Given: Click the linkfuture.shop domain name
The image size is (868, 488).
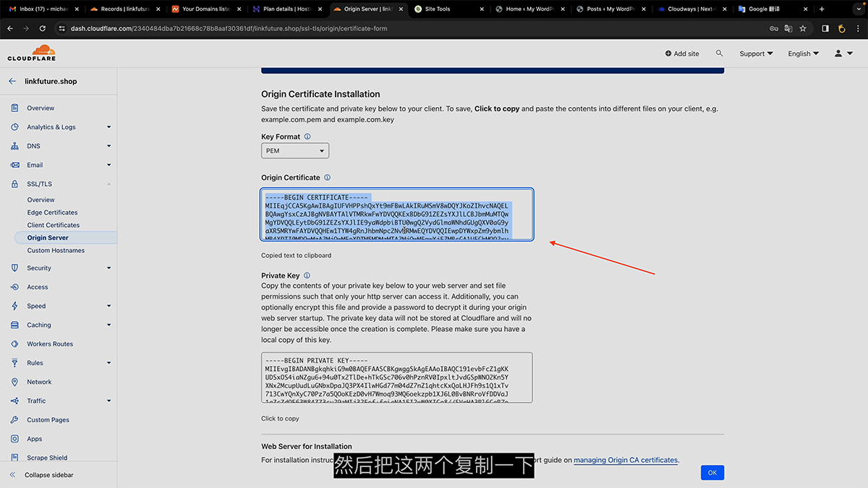Looking at the screenshot, I should (51, 82).
